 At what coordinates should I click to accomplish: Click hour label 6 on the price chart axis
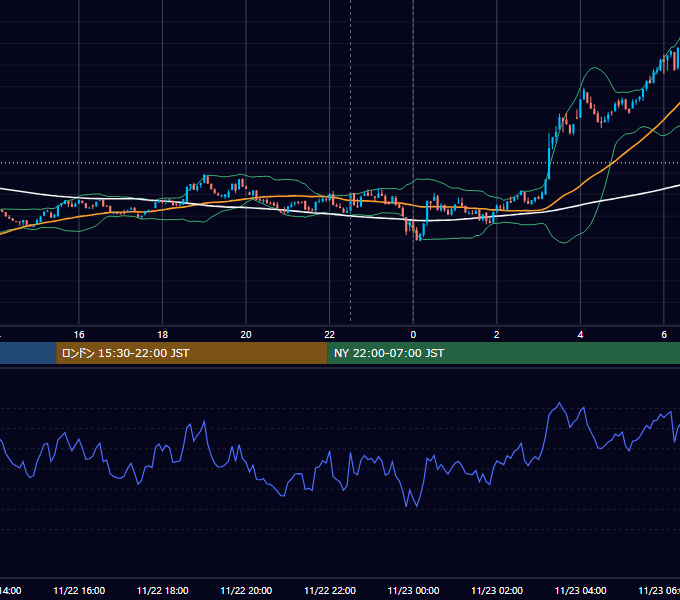tap(664, 335)
